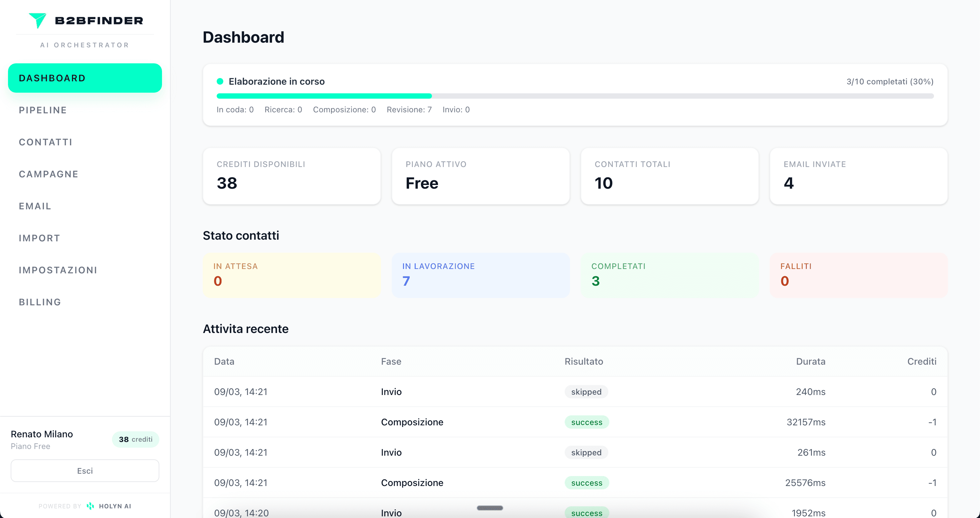Click the B2BFinder logo icon

[x=38, y=20]
